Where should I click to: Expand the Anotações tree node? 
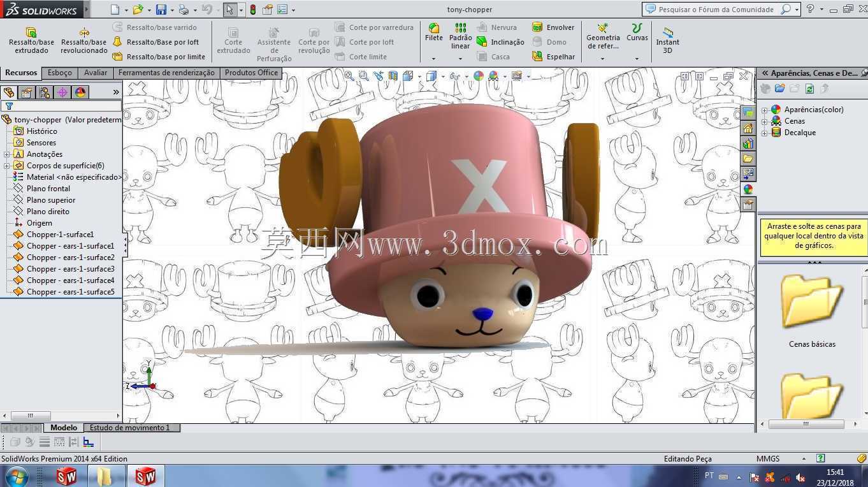(x=6, y=154)
